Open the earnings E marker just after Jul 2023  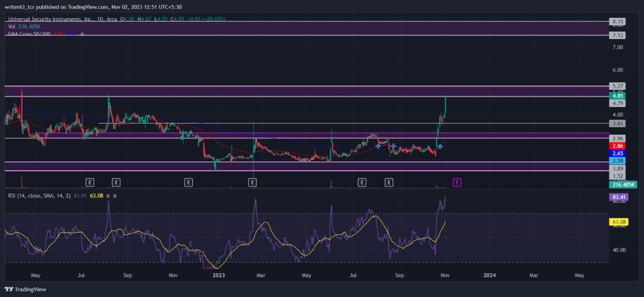pos(362,182)
